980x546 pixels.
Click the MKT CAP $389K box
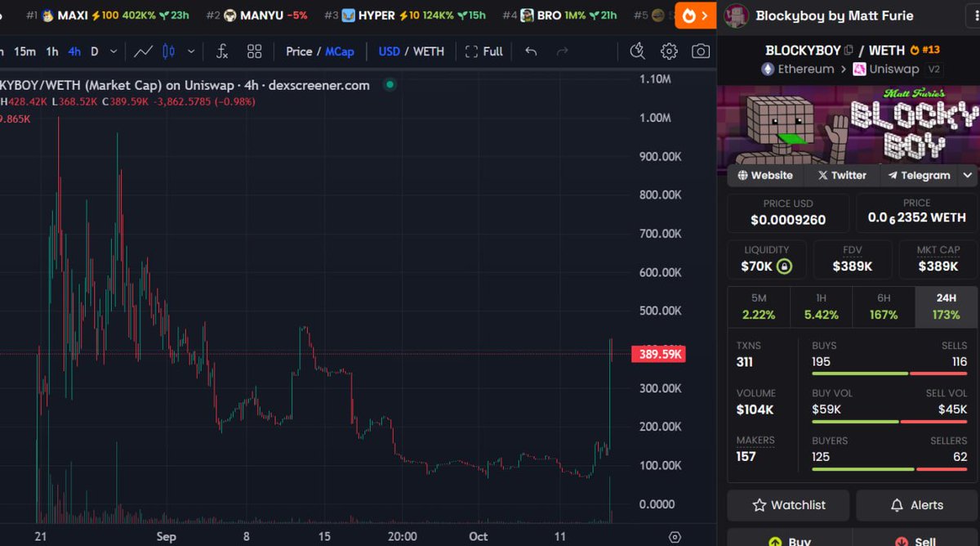click(938, 259)
